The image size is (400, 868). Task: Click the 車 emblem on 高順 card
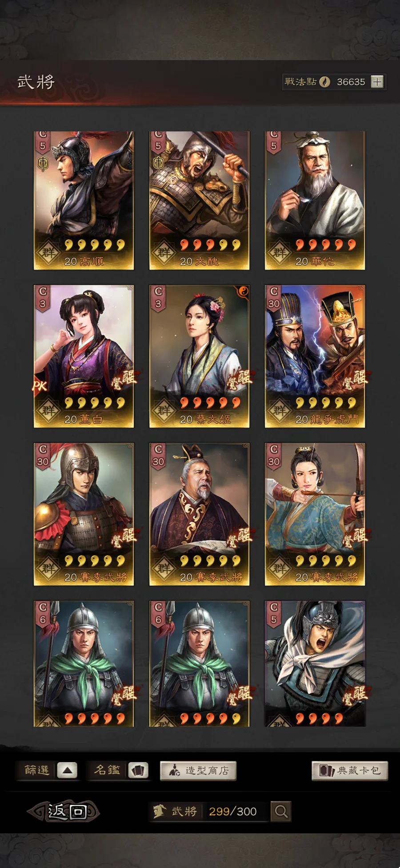click(x=43, y=163)
